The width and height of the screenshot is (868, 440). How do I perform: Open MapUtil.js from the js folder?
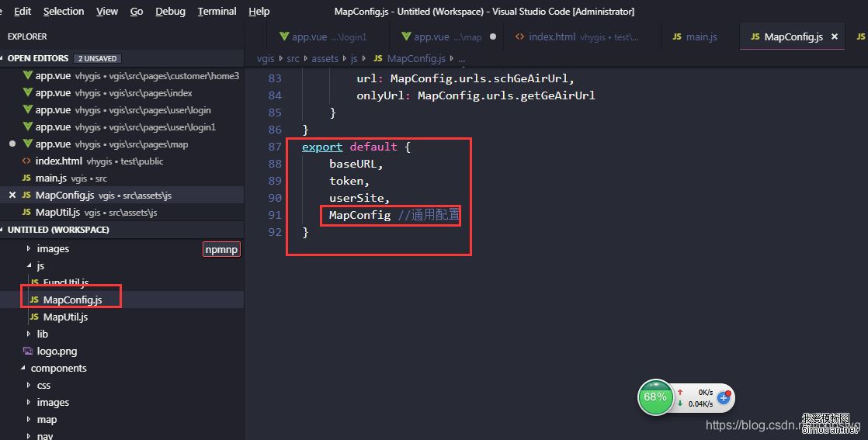click(65, 317)
